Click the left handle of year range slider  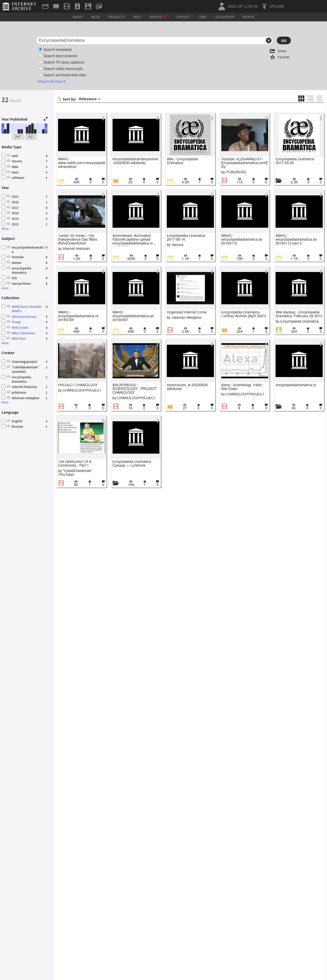tap(3, 128)
